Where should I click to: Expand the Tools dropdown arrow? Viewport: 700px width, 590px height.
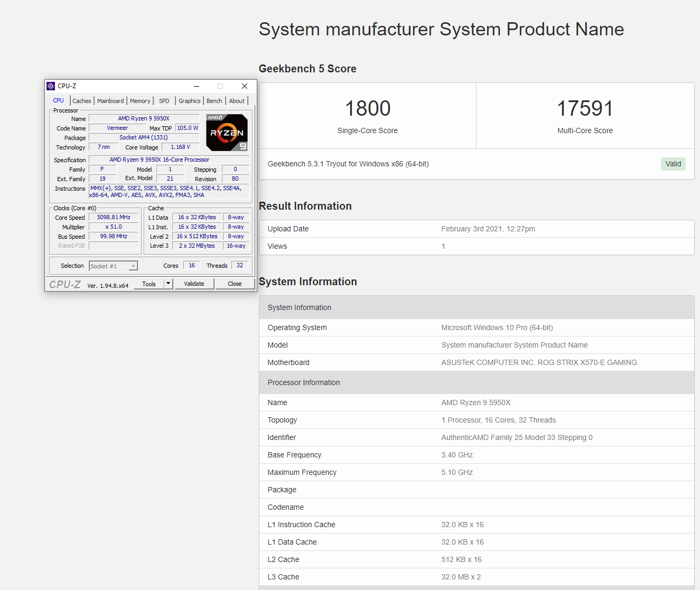(x=169, y=284)
